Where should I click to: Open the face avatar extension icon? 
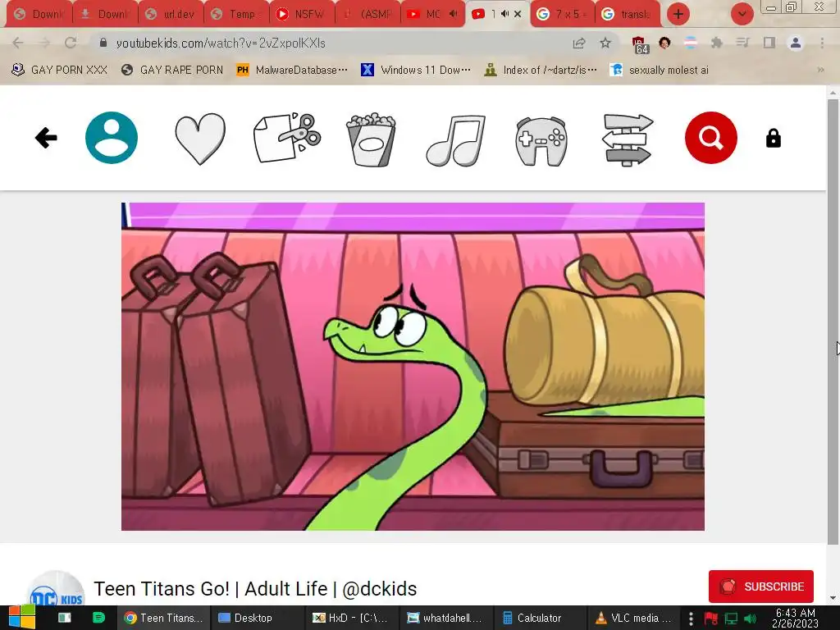[664, 43]
